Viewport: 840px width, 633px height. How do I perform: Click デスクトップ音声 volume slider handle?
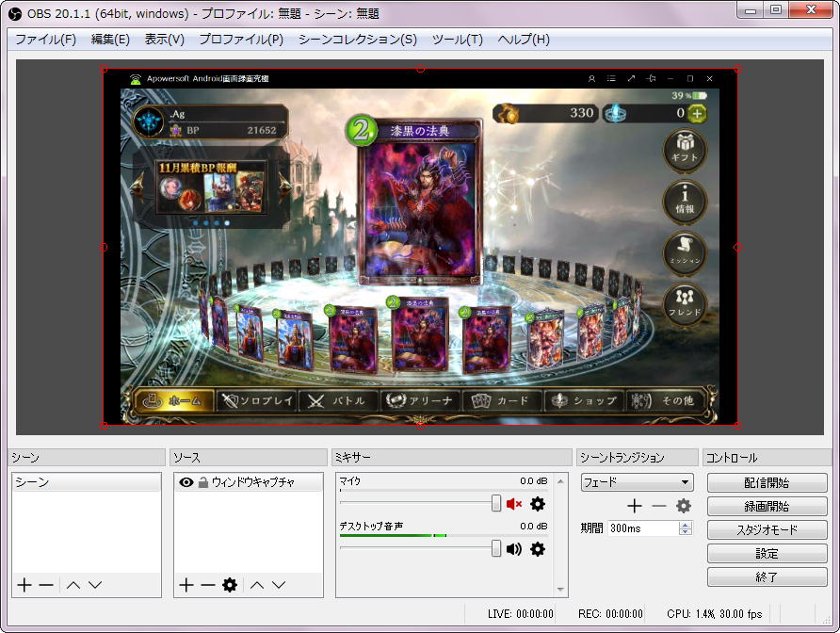496,548
